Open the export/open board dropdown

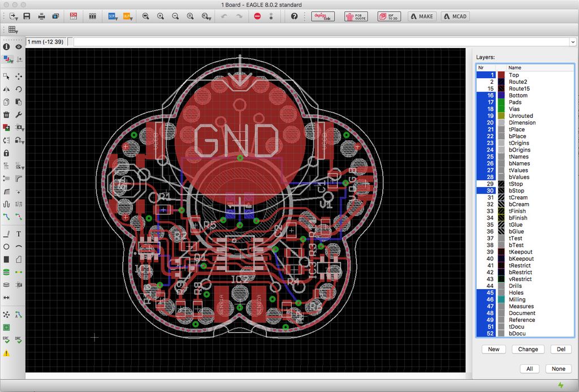coord(14,16)
